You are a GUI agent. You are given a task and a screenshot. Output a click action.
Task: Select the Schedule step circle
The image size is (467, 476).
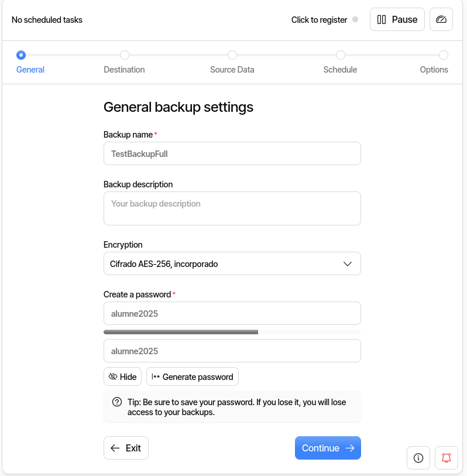pyautogui.click(x=340, y=55)
